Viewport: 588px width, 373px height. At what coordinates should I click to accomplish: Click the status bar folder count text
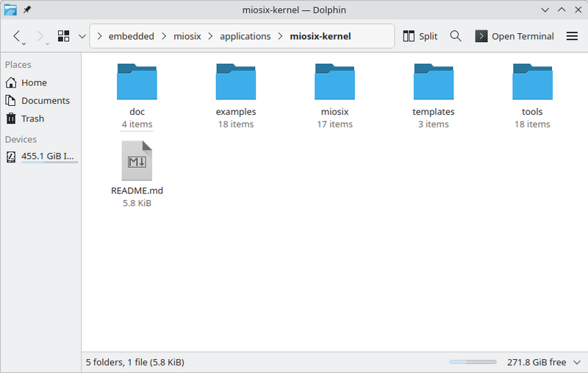pos(135,363)
